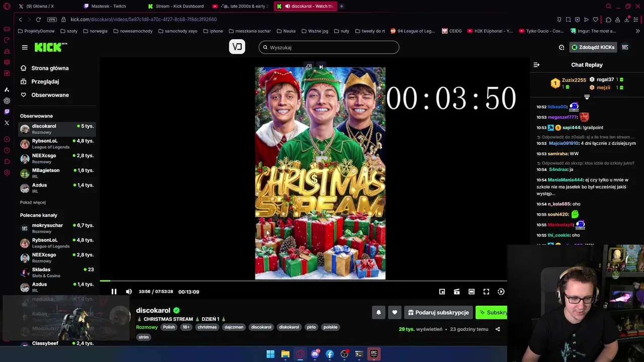Open picture-in-picture mini player

point(442,292)
